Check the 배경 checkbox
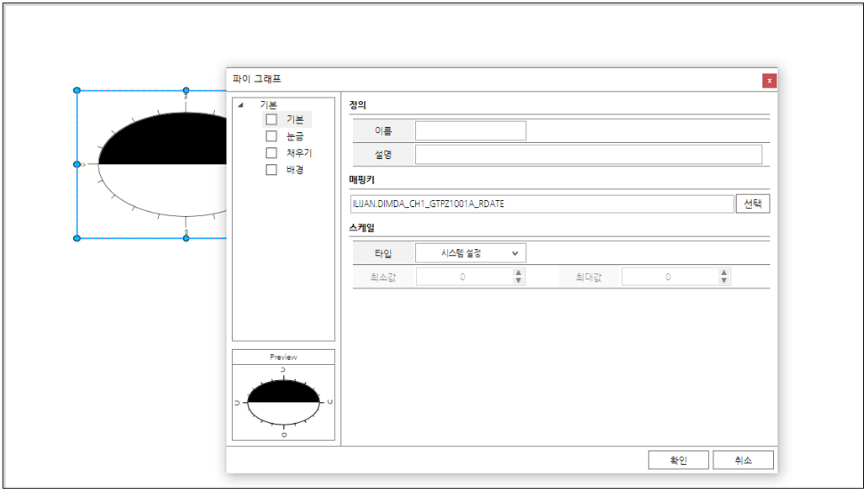 coord(271,170)
